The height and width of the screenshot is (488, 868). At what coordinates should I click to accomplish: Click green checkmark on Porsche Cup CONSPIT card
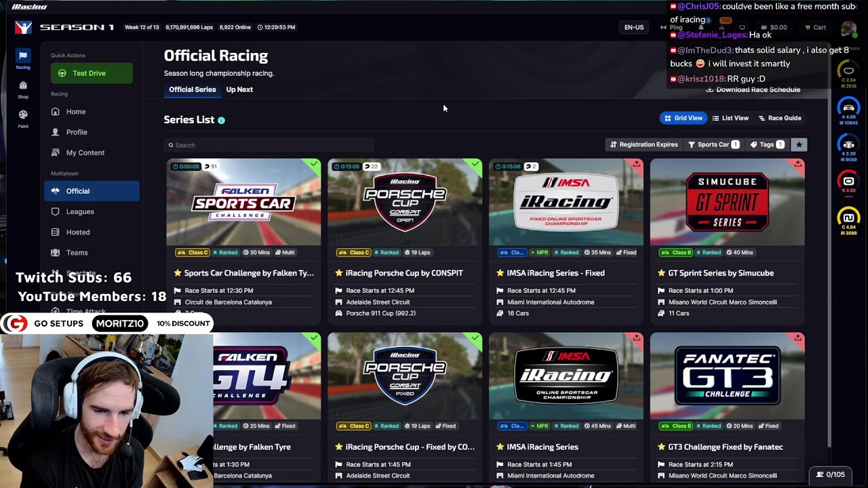[475, 164]
